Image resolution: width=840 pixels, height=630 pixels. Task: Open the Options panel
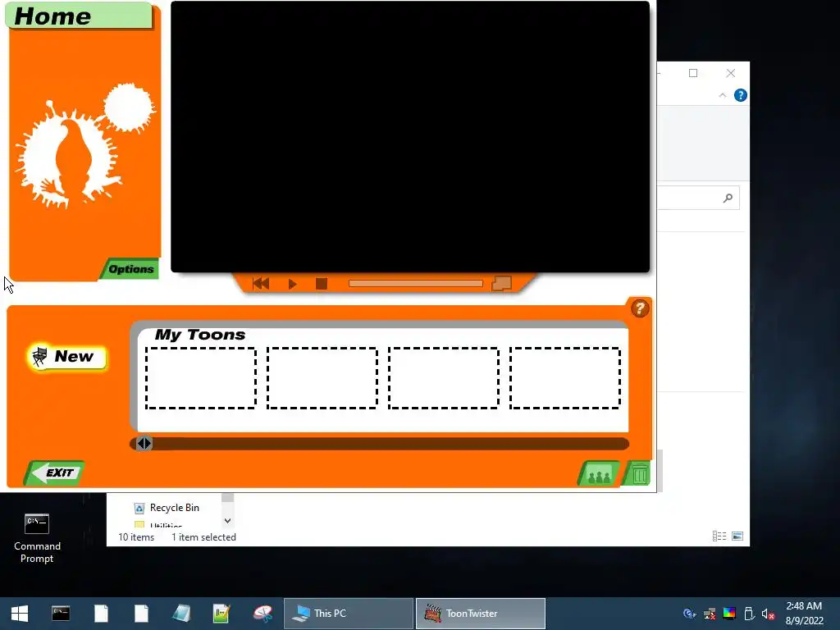pos(130,269)
